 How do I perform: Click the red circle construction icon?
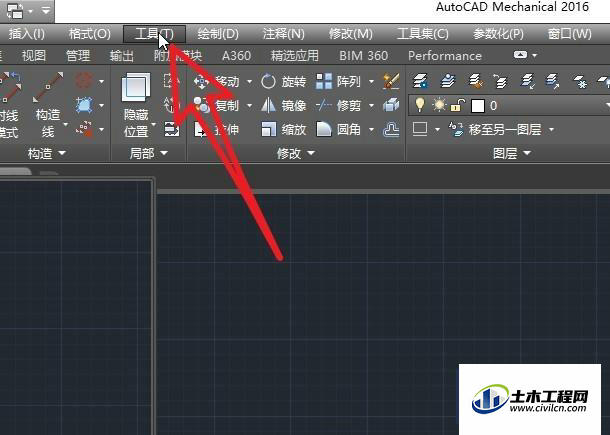coord(84,81)
